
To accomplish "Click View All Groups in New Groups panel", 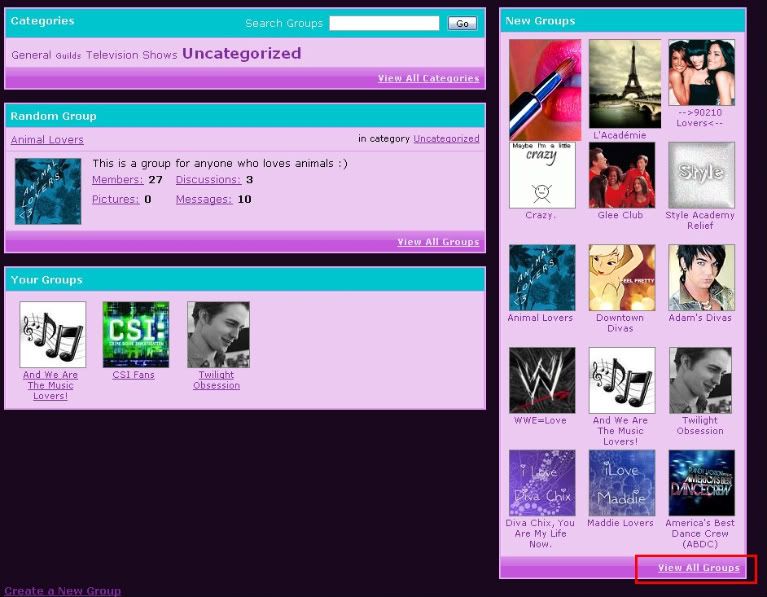I will tap(699, 568).
